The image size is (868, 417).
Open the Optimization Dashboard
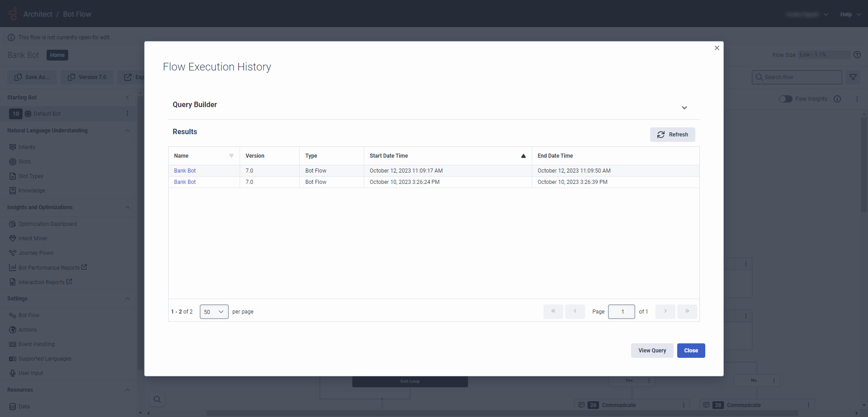(47, 224)
